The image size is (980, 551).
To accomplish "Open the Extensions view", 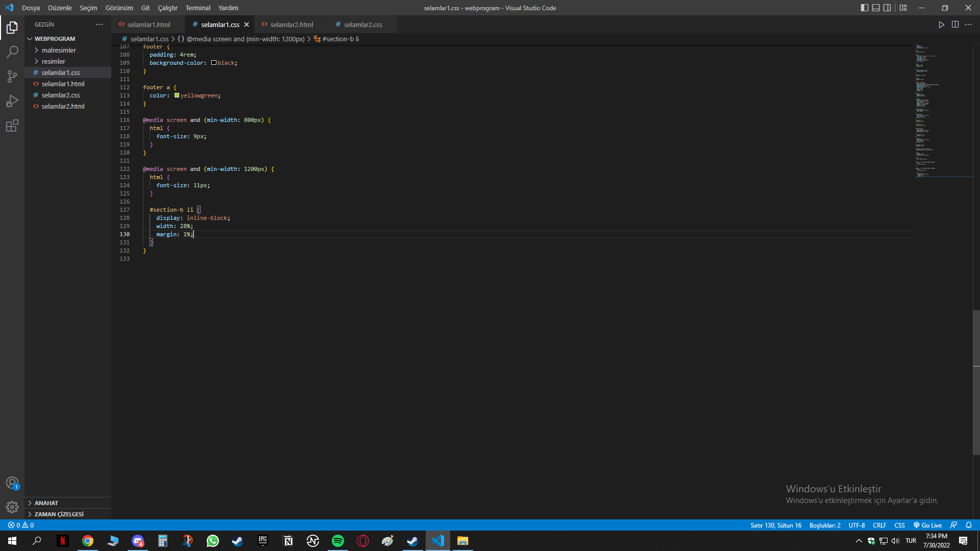I will pyautogui.click(x=12, y=126).
